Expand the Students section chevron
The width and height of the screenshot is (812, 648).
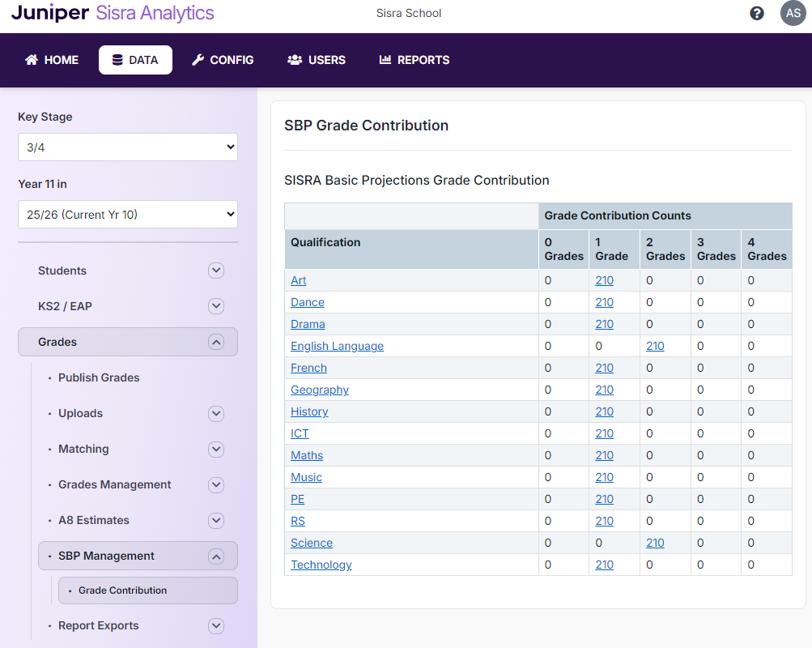click(x=215, y=271)
